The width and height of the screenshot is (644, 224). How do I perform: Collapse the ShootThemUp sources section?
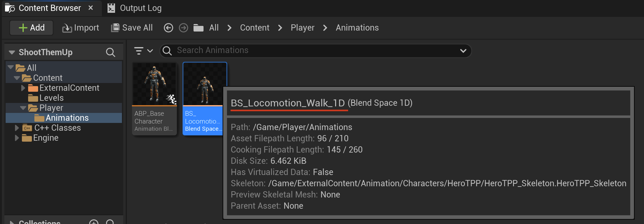click(12, 52)
